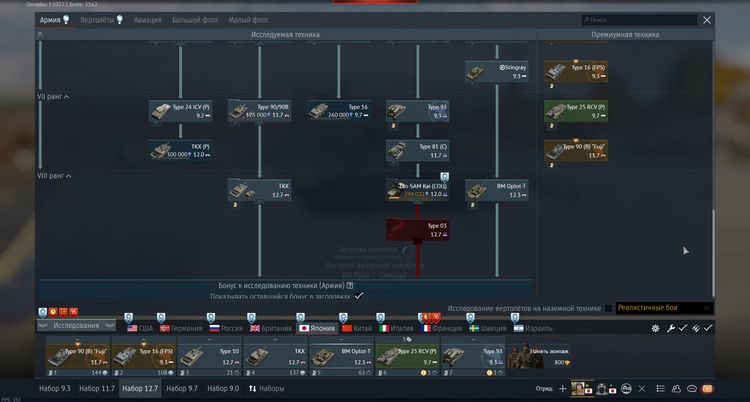Select the Japan flag nation

[x=316, y=327]
